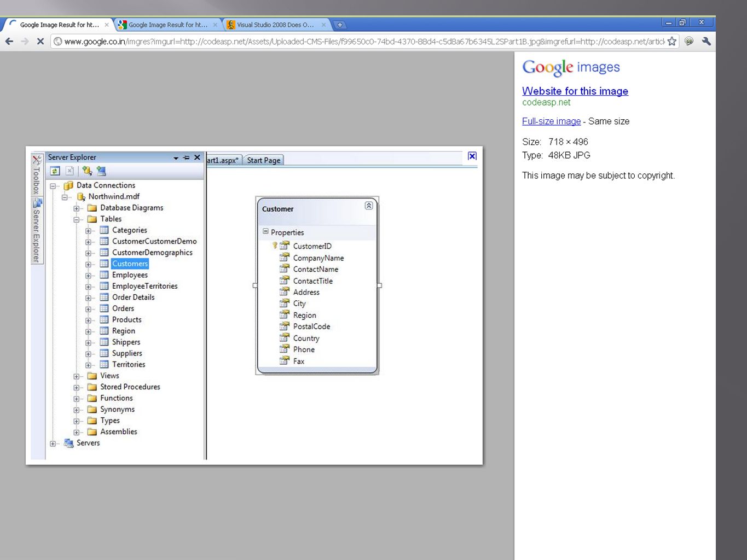The width and height of the screenshot is (747, 560).
Task: Collapse the Data Connections node
Action: point(53,186)
